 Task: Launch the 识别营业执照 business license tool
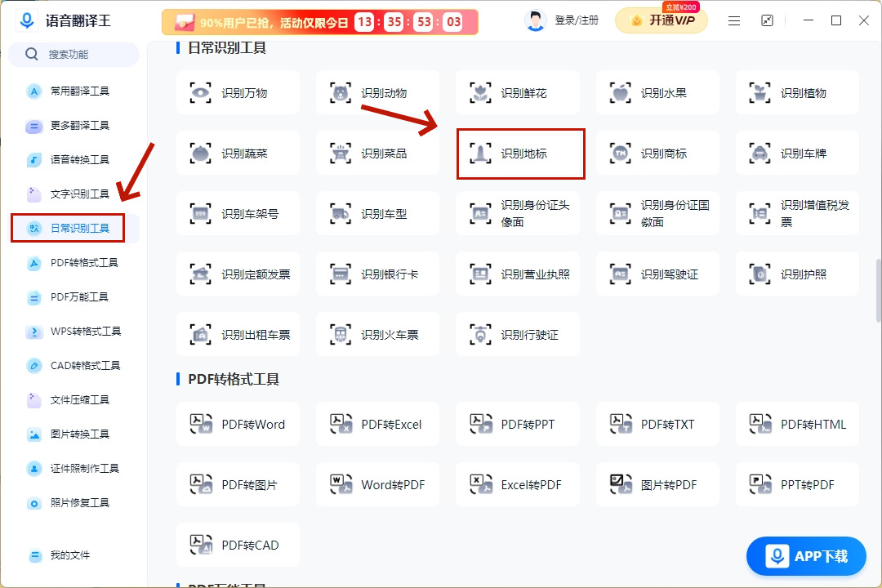coord(518,274)
